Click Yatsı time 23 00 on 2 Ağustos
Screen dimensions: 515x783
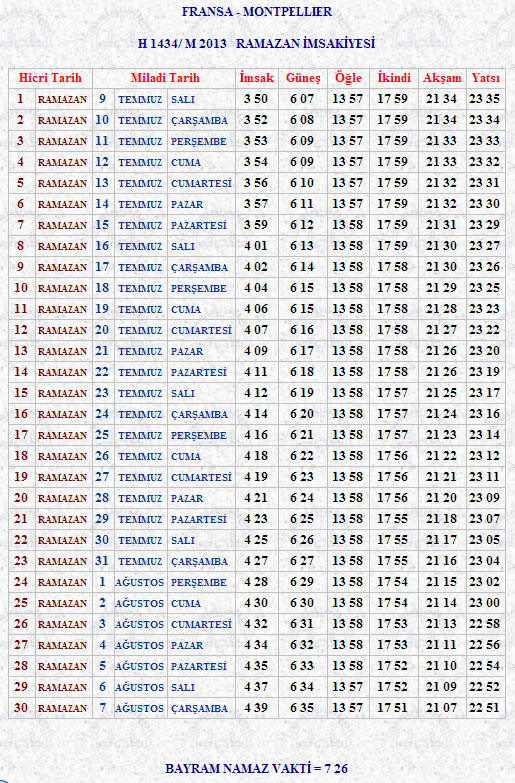pyautogui.click(x=484, y=603)
